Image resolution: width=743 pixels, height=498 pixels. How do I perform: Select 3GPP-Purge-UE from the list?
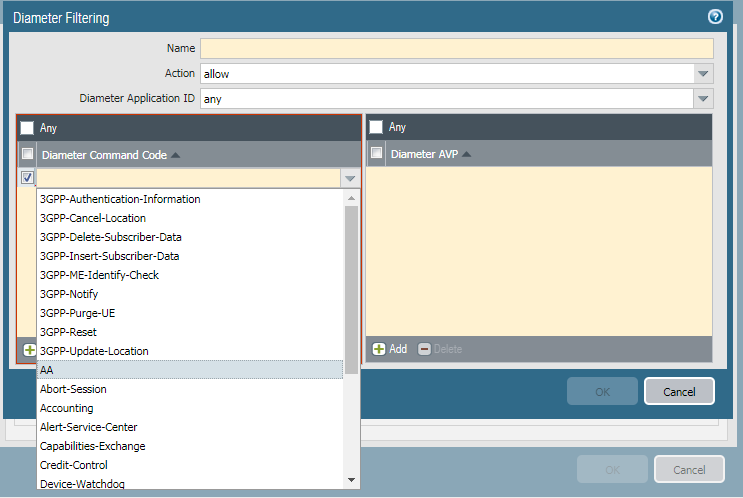75,313
